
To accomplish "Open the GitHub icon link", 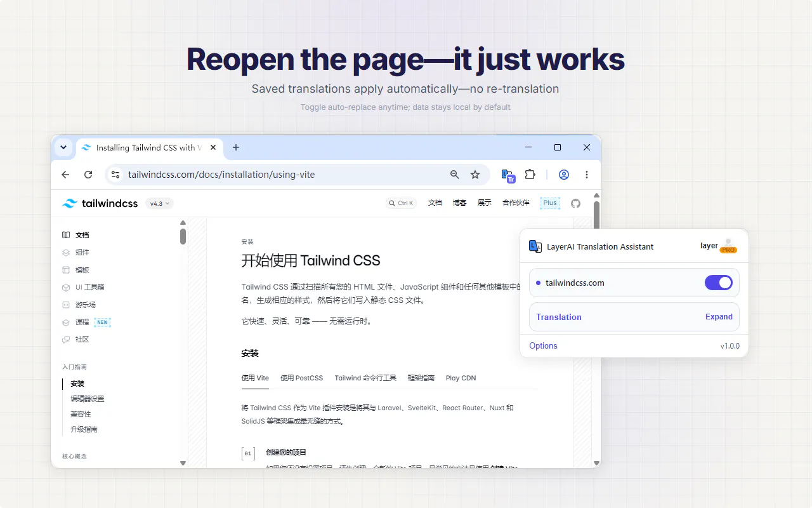I will [575, 203].
